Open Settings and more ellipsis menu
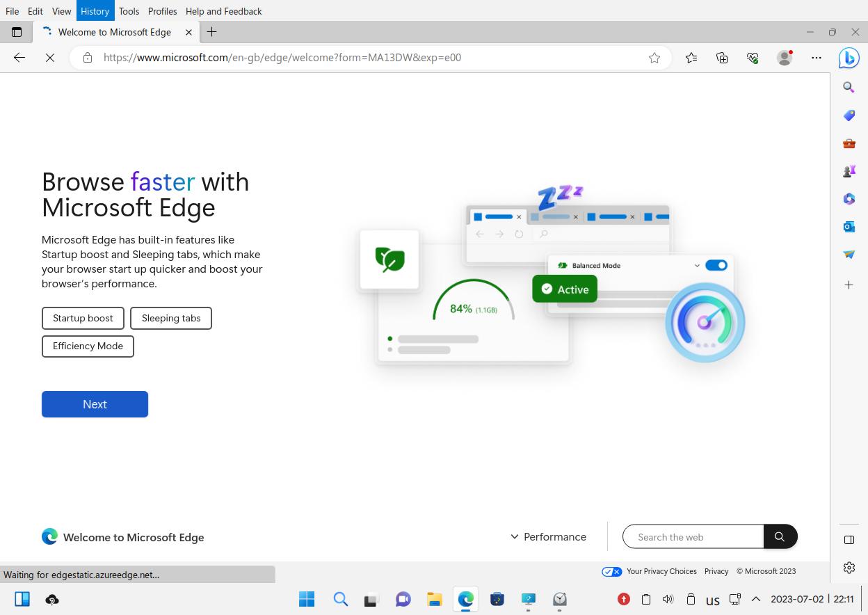 [x=817, y=58]
